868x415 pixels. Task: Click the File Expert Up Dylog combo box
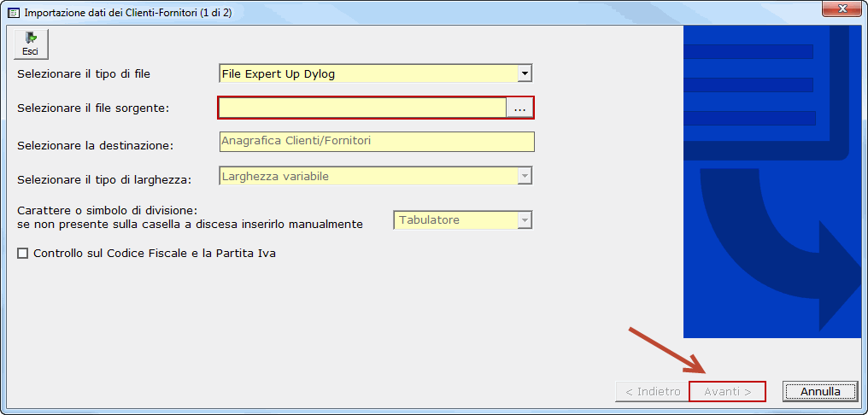[x=375, y=73]
